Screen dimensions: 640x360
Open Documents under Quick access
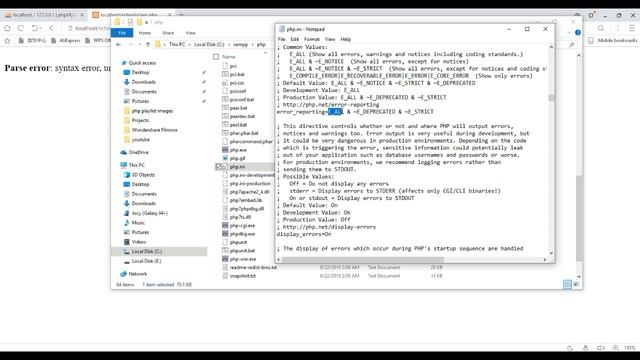coord(144,92)
